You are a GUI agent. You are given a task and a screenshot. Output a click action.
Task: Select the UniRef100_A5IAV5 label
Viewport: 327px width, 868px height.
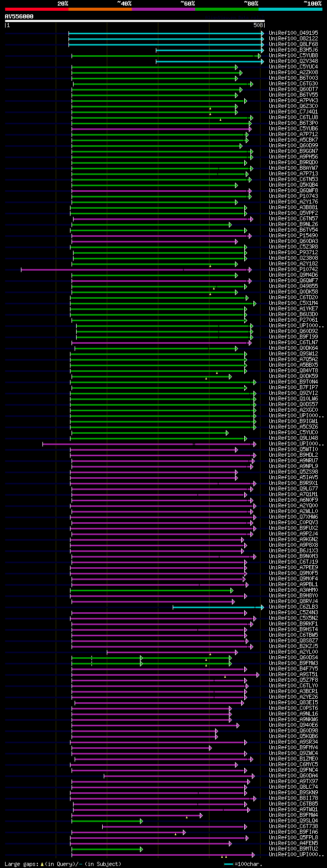[293, 478]
